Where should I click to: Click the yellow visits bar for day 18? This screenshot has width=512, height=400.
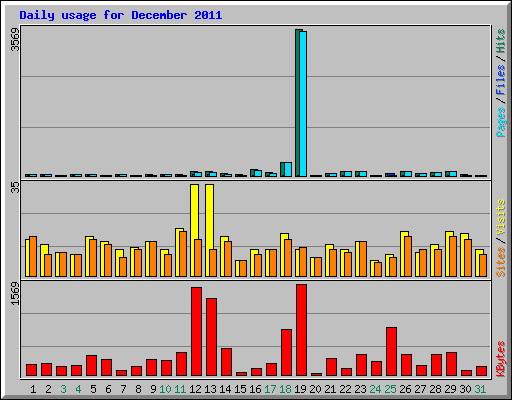[x=283, y=255]
